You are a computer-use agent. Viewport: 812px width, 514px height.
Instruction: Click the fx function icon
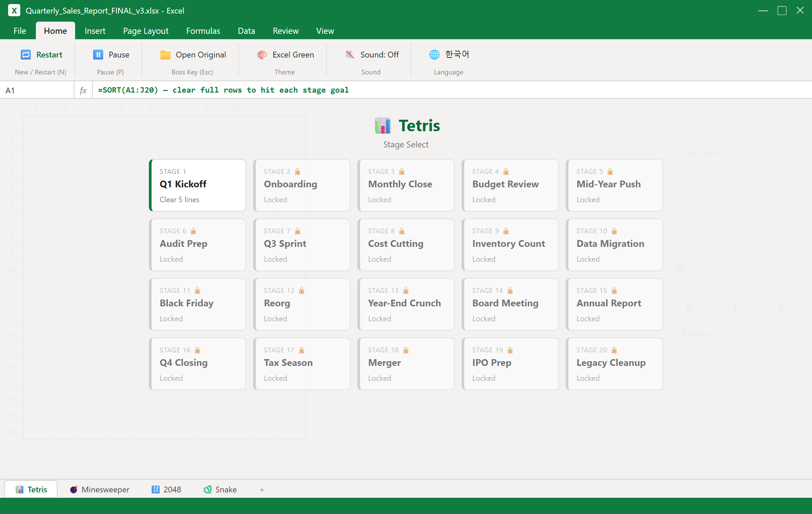[83, 90]
